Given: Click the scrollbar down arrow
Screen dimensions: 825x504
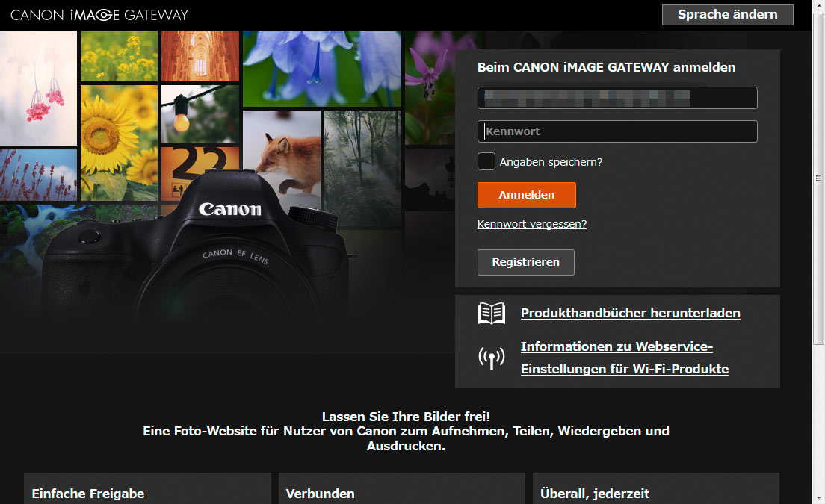Looking at the screenshot, I should [818, 497].
